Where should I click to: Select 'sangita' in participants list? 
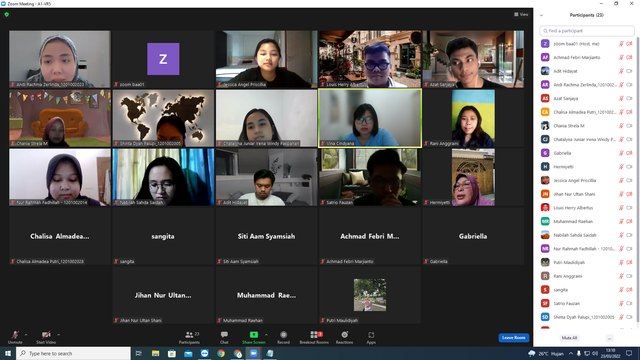587,290
